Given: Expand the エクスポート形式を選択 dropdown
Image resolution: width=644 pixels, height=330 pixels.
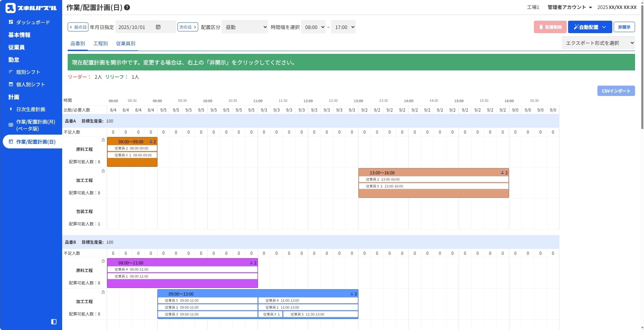Looking at the screenshot, I should point(598,43).
